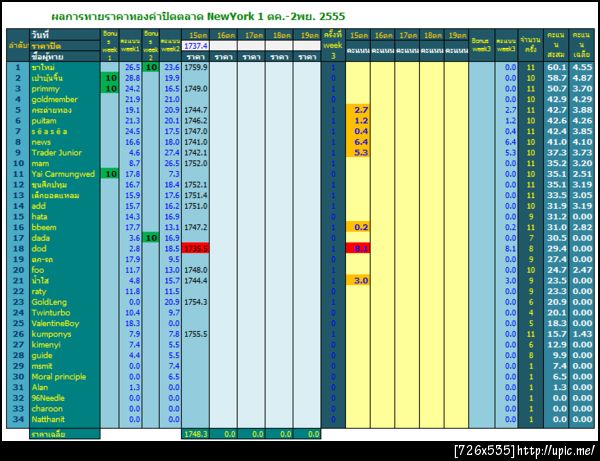Click the red score cell 8.1
The width and height of the screenshot is (600, 461).
pyautogui.click(x=358, y=249)
